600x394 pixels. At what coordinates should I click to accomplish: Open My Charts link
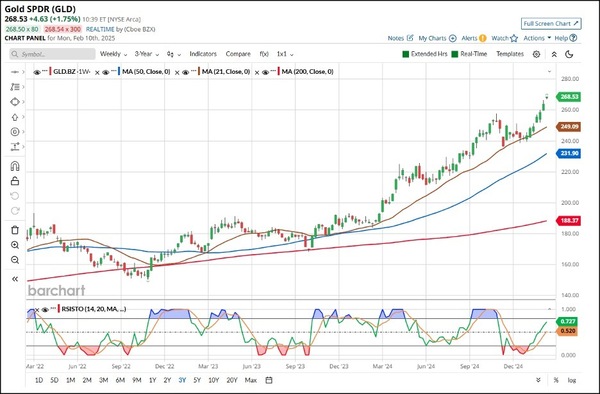pos(437,38)
